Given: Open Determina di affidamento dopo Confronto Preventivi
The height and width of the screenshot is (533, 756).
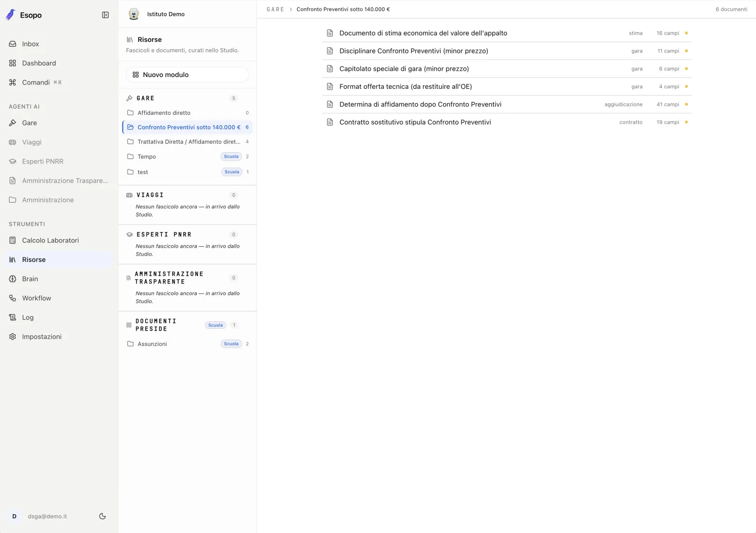Looking at the screenshot, I should (x=507, y=104).
